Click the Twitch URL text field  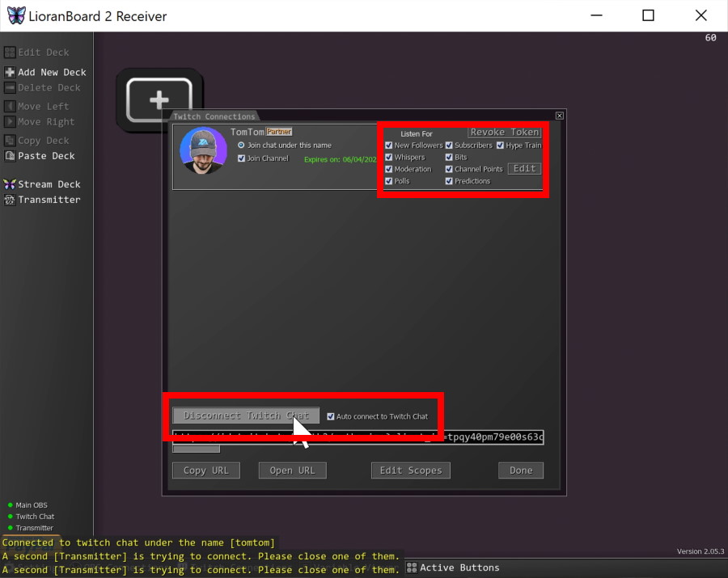click(358, 437)
